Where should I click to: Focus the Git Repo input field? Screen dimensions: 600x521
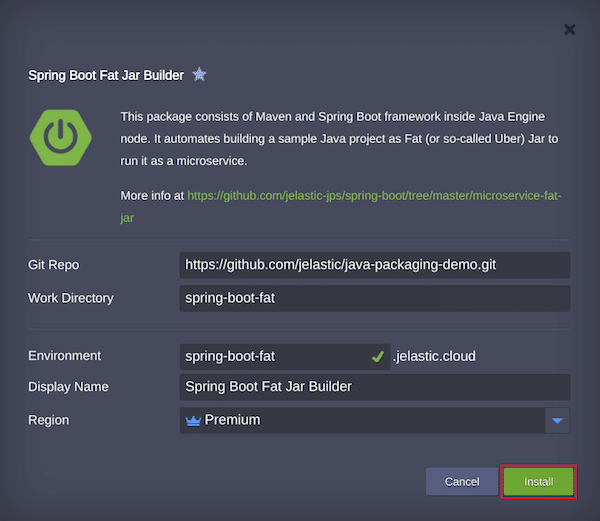click(375, 265)
